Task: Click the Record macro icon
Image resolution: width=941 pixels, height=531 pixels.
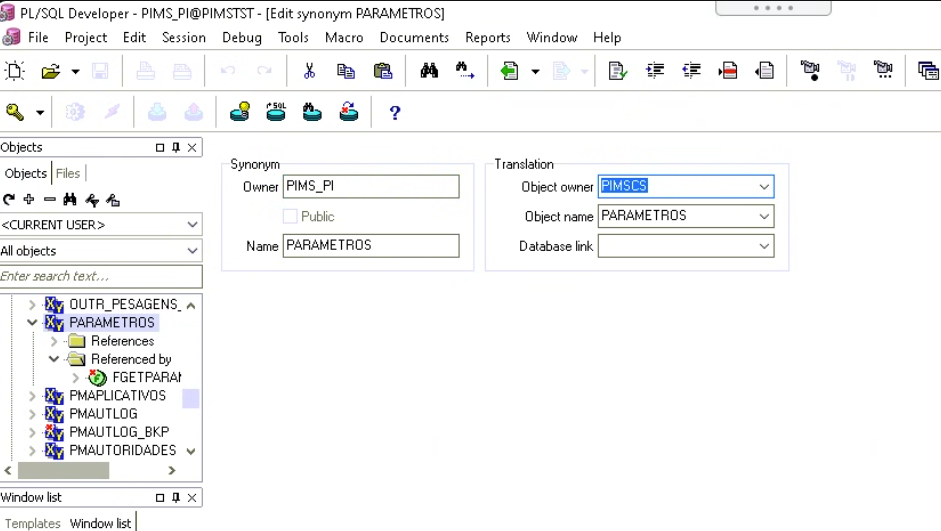Action: [x=810, y=71]
